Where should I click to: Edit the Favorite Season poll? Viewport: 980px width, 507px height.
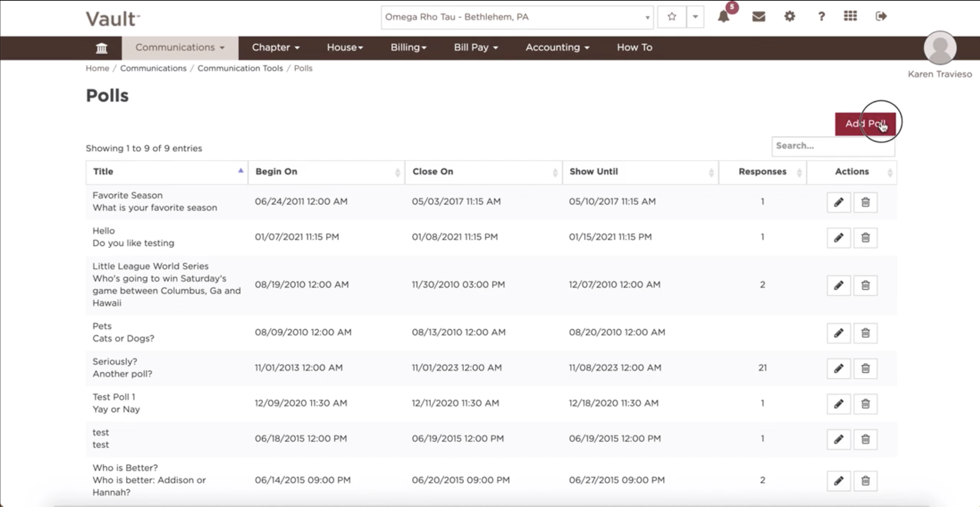[x=838, y=202]
